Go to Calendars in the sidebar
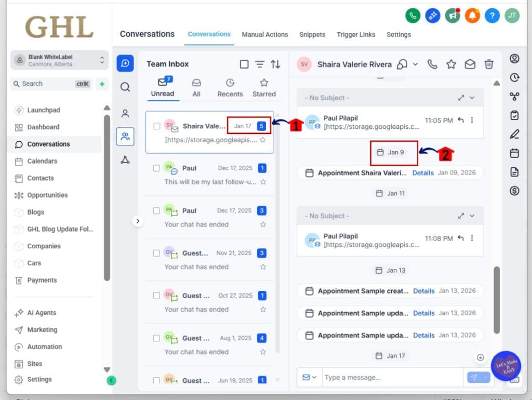532x400 pixels. [x=42, y=161]
